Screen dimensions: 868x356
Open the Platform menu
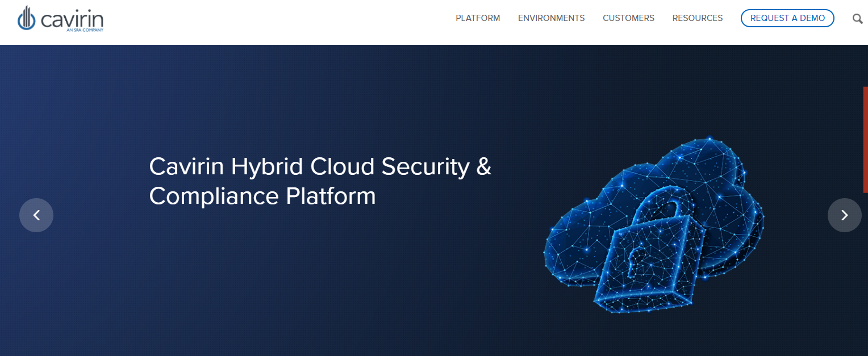click(478, 18)
